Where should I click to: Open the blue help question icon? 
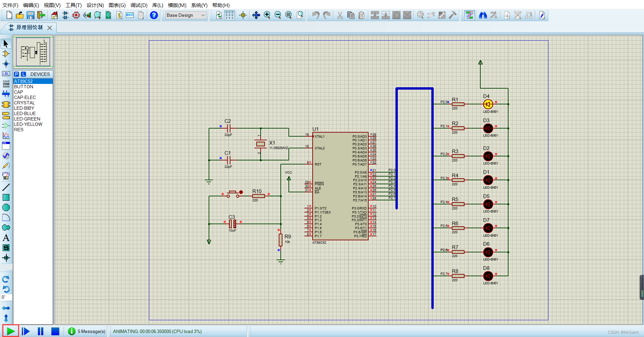click(154, 15)
